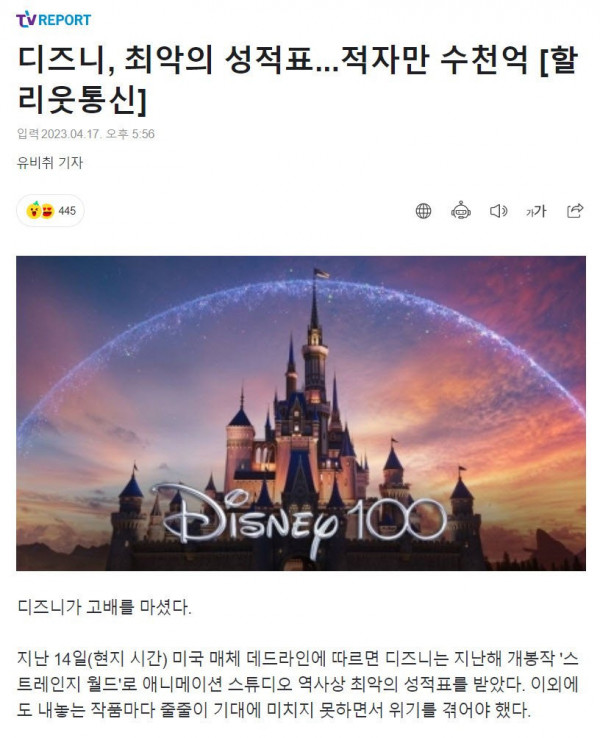Click the castle's top spire flag
This screenshot has height=738, width=600.
click(321, 273)
